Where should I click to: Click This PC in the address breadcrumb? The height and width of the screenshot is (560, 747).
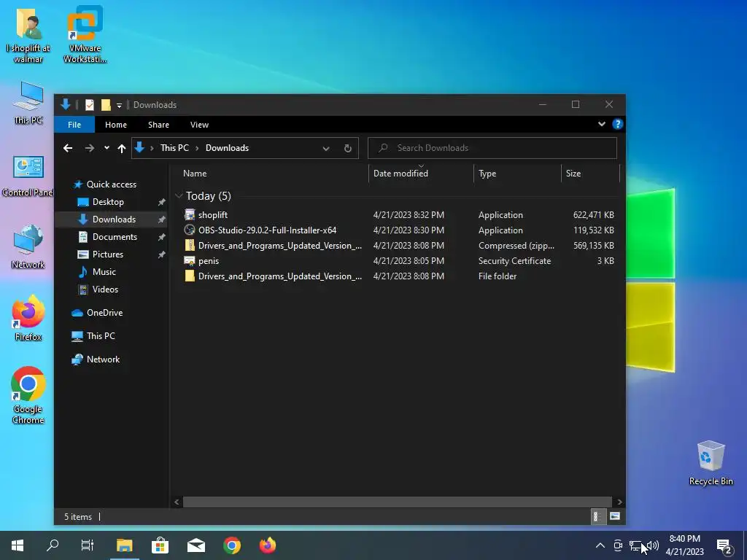click(174, 148)
